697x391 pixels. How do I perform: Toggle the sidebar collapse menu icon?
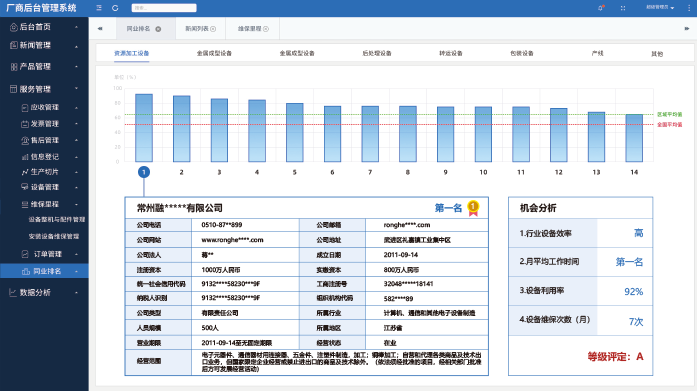tap(99, 8)
